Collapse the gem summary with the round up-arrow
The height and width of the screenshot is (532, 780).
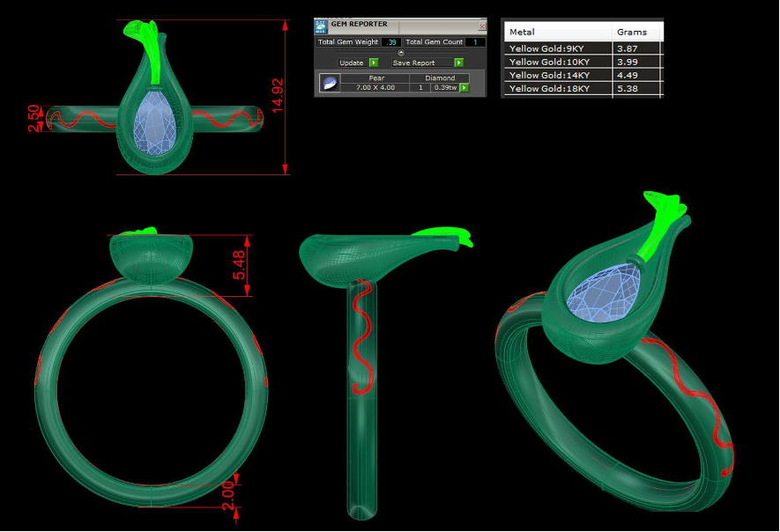401,52
